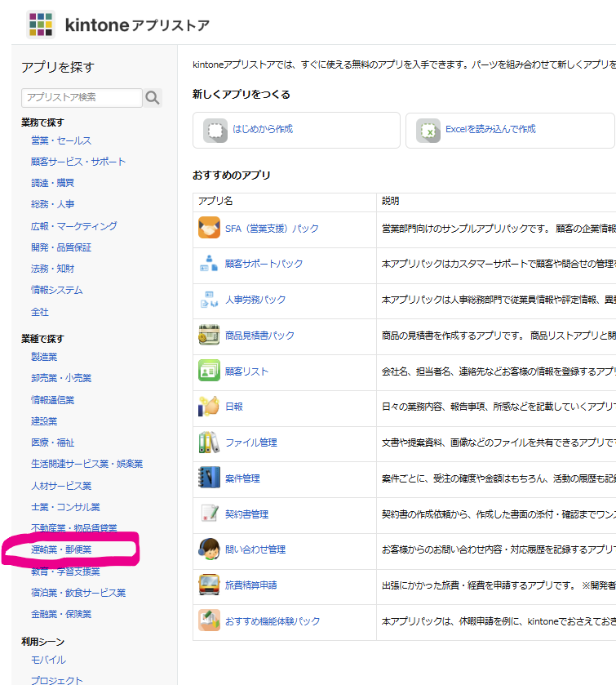
Task: Click the ファイル管理 binders icon
Action: (x=209, y=443)
